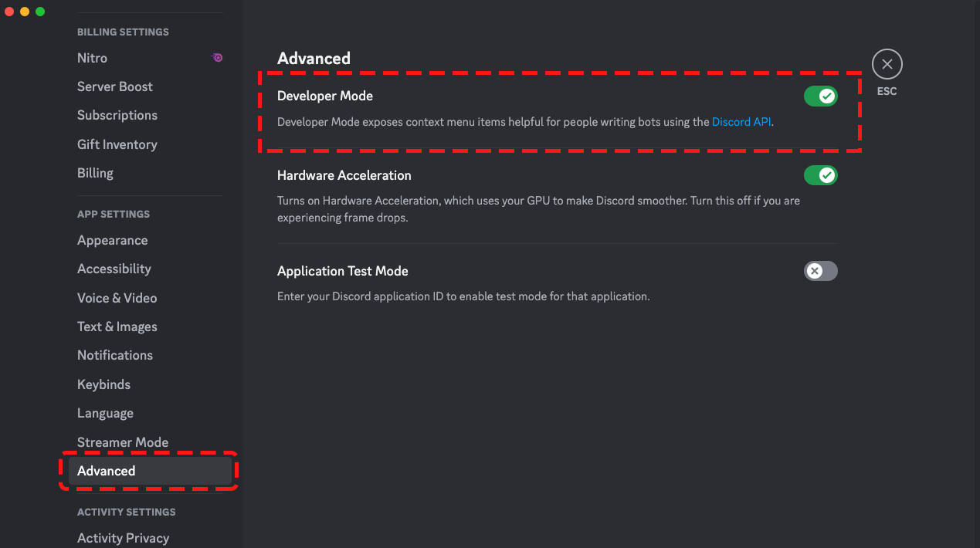Open the Discord API link

click(x=741, y=121)
